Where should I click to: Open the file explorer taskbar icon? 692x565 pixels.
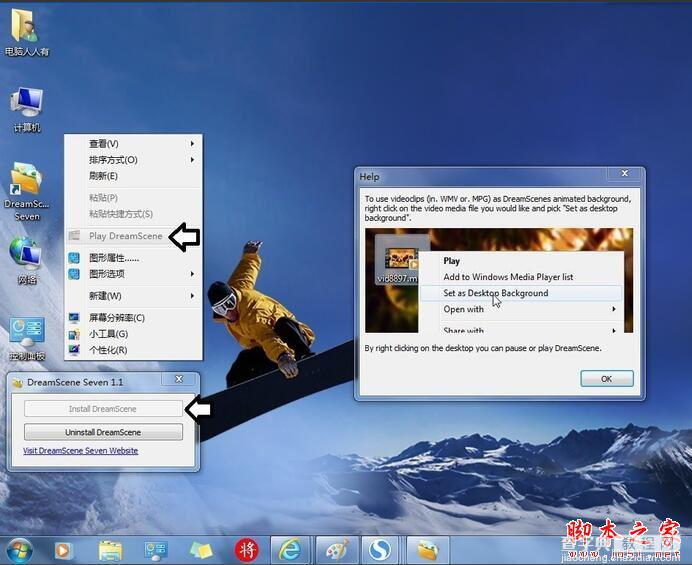(x=110, y=550)
